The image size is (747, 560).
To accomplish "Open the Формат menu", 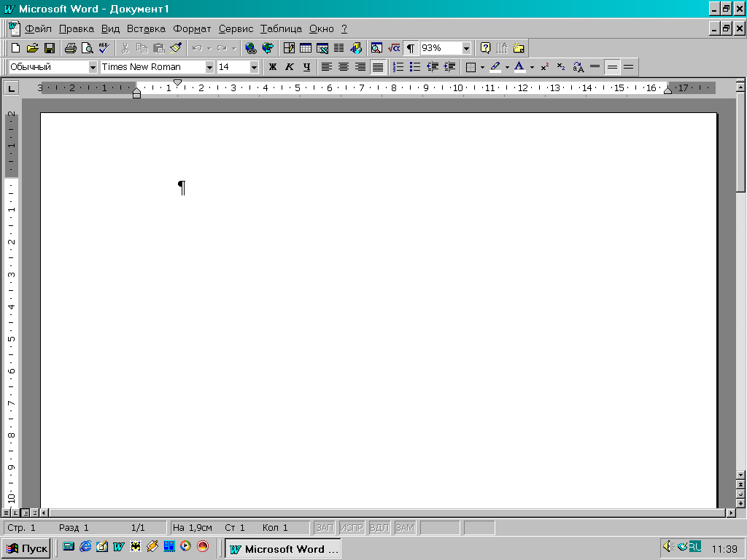I will (192, 29).
